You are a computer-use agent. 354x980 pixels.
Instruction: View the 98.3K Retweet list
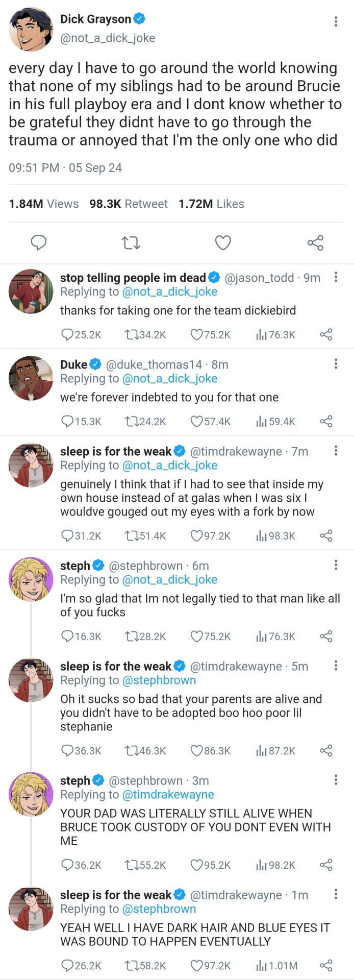(129, 204)
